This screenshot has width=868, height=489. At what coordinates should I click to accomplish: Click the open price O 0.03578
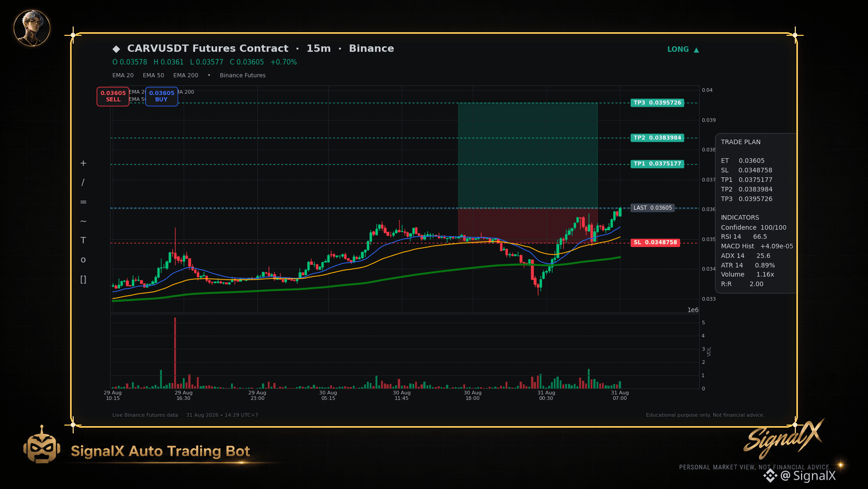pos(130,62)
